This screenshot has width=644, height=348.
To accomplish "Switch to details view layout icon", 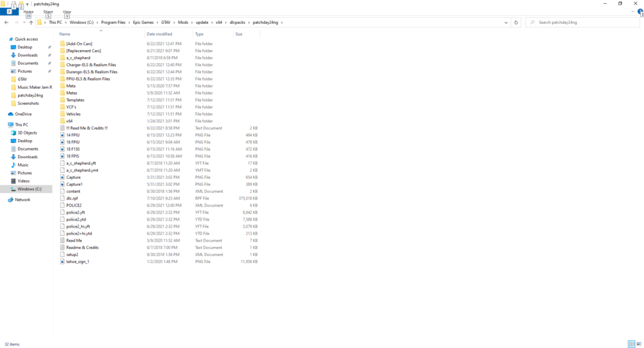I will 632,344.
